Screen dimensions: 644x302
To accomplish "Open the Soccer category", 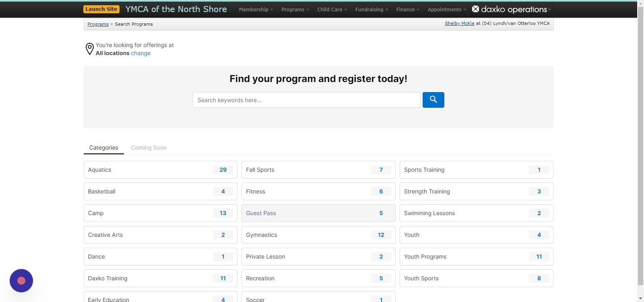I will tap(318, 297).
